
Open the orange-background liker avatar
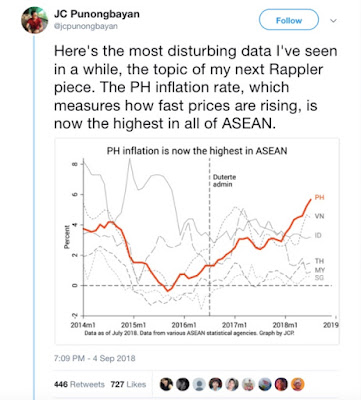298,384
